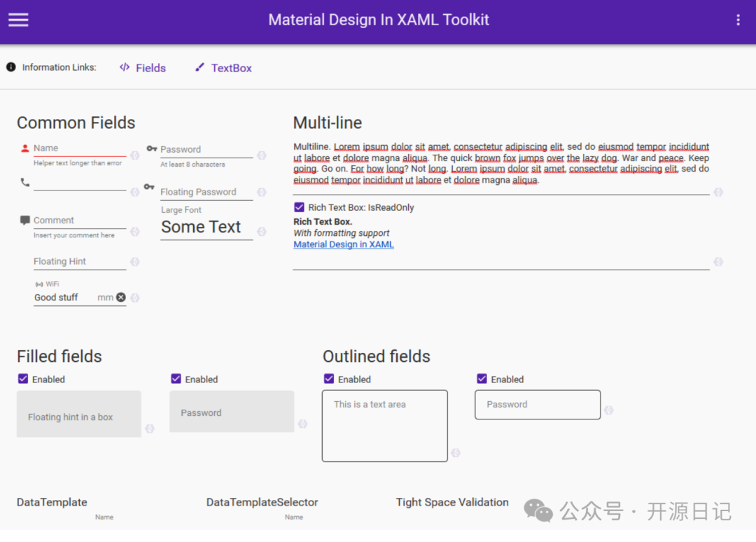Click the key icon beside Password

tap(152, 148)
